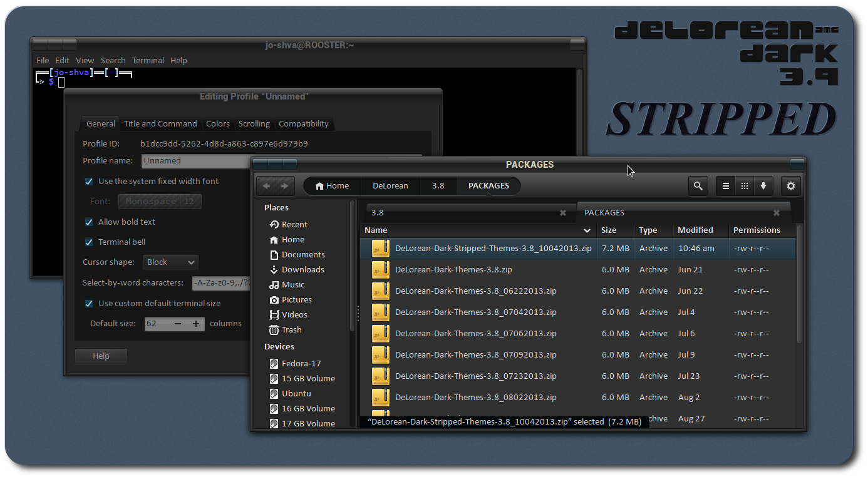The height and width of the screenshot is (479, 868).
Task: Click the Documents icon in Places
Action: click(274, 255)
